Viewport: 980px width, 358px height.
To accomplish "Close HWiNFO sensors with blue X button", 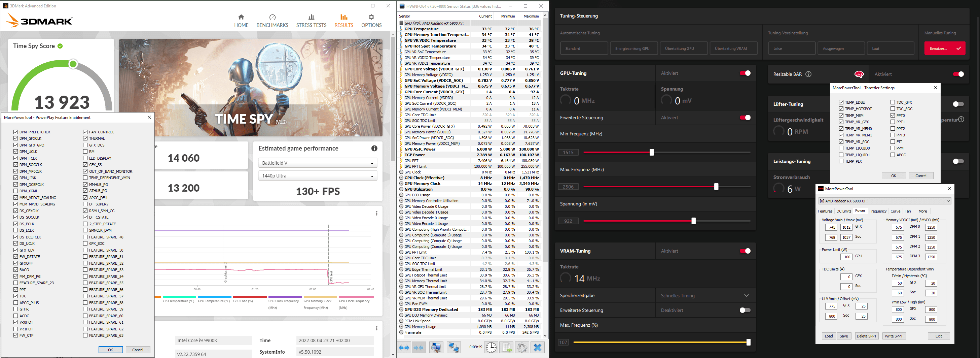I will [538, 347].
